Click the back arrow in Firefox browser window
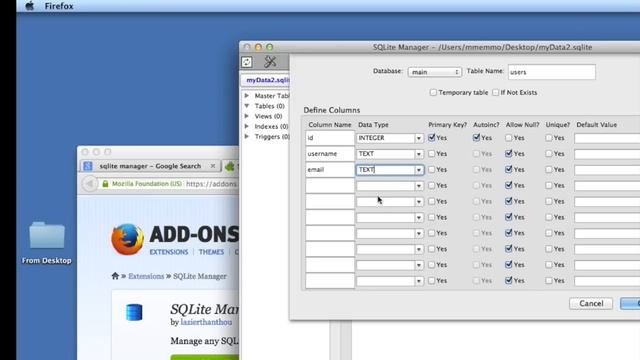Viewport: 640px width, 360px height. [x=89, y=184]
